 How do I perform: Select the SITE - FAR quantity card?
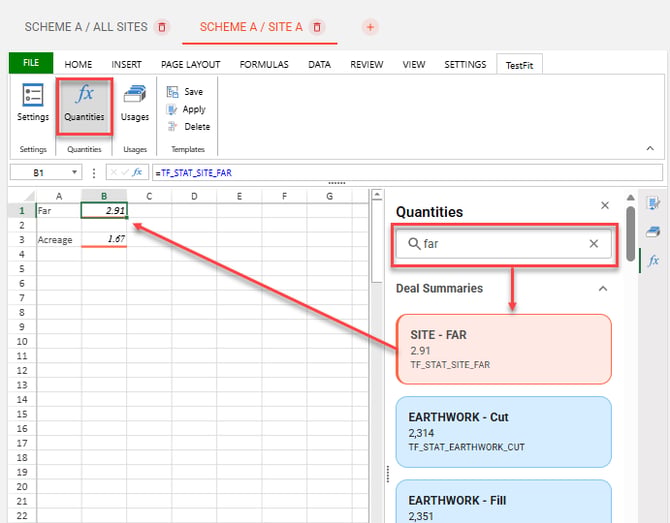[504, 349]
